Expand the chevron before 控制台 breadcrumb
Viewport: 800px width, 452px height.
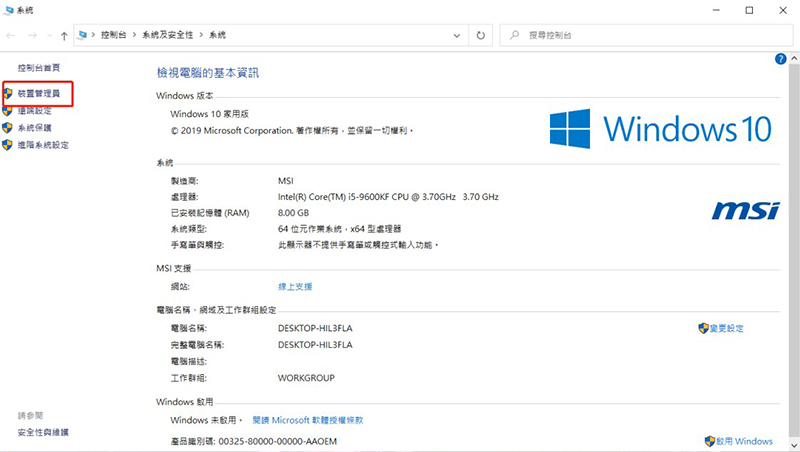pos(93,35)
